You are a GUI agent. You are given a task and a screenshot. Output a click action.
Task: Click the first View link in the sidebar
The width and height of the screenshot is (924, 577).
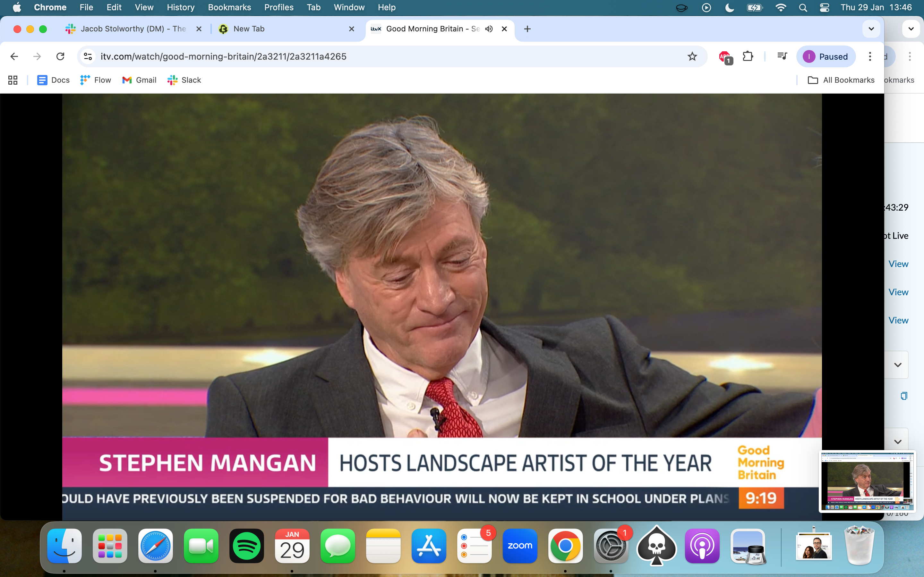coord(898,264)
